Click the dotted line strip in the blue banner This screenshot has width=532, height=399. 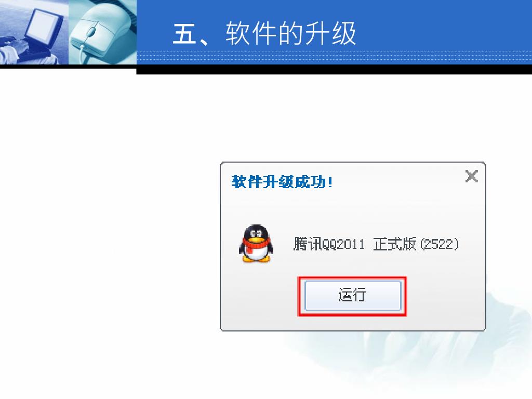pyautogui.click(x=334, y=55)
